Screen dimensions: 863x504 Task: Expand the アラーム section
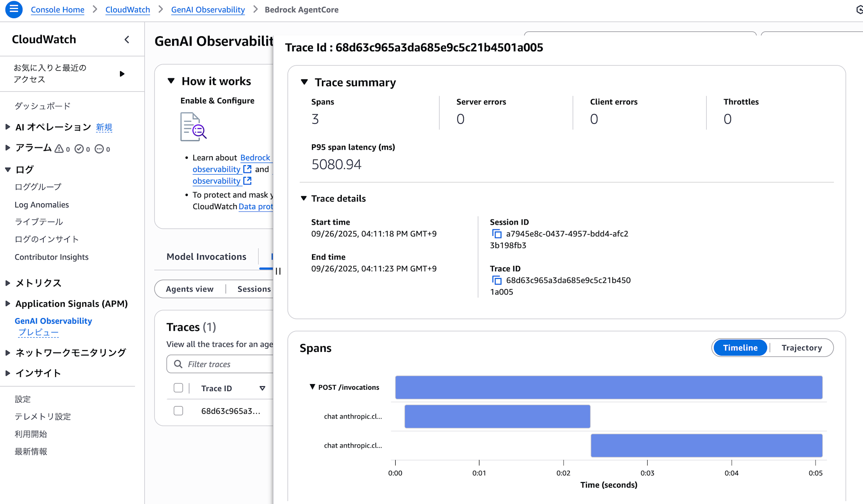tap(8, 148)
